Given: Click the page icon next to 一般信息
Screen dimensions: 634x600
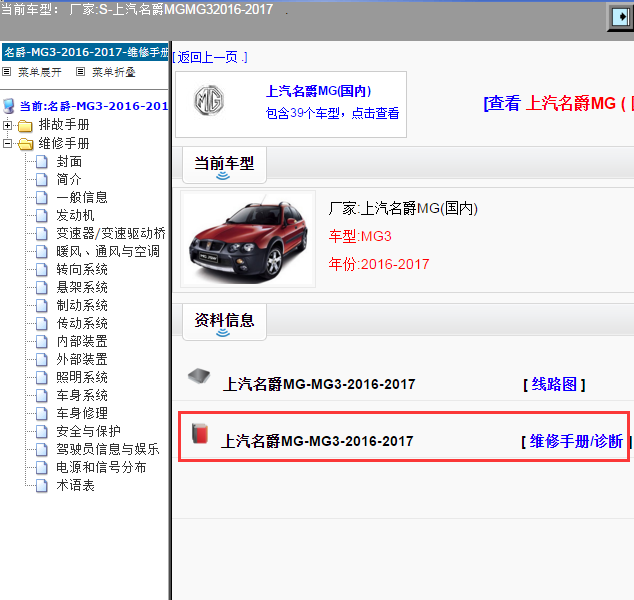Looking at the screenshot, I should pos(41,198).
